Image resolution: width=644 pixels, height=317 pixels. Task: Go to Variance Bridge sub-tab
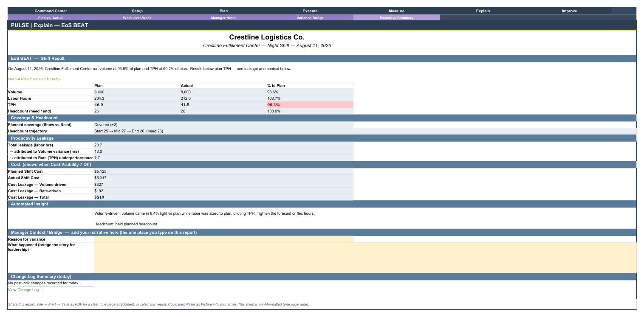coord(310,18)
